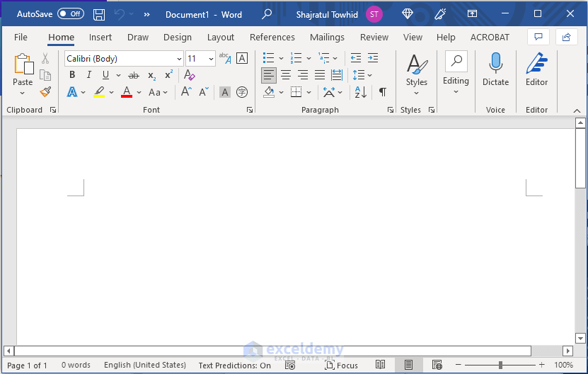Click the Focus button in status bar
Screen dimensions: 588x374
point(341,365)
